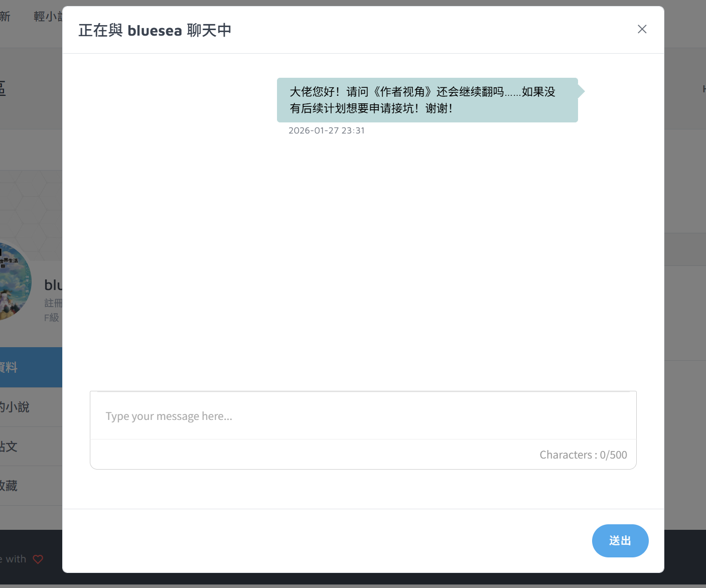Click the sent message bubble about 《作者视角》
The width and height of the screenshot is (706, 588).
pyautogui.click(x=427, y=100)
